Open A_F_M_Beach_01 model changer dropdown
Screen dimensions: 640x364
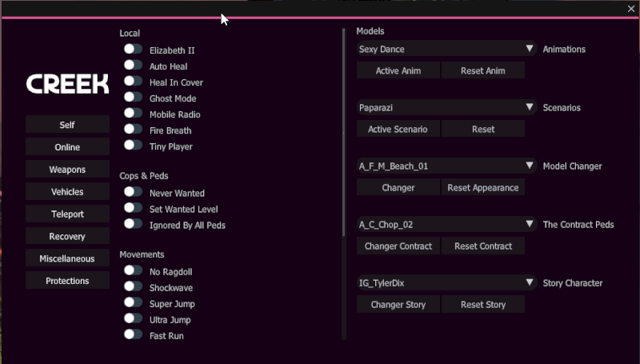click(446, 166)
